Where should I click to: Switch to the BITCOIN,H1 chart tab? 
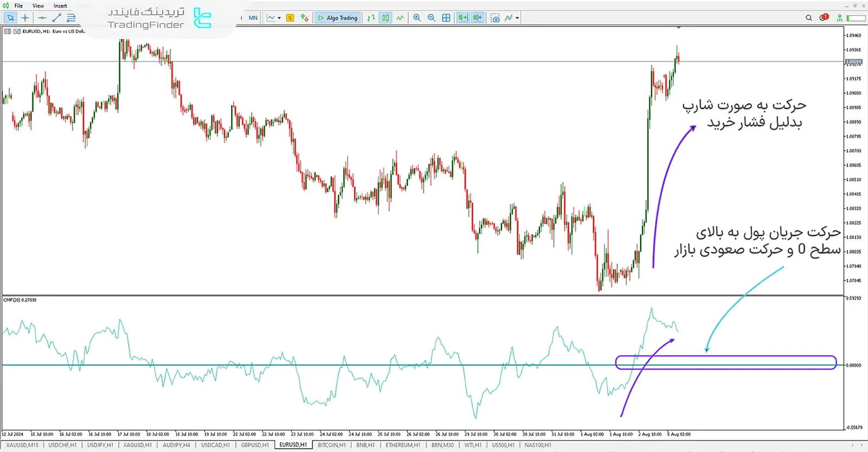click(331, 445)
